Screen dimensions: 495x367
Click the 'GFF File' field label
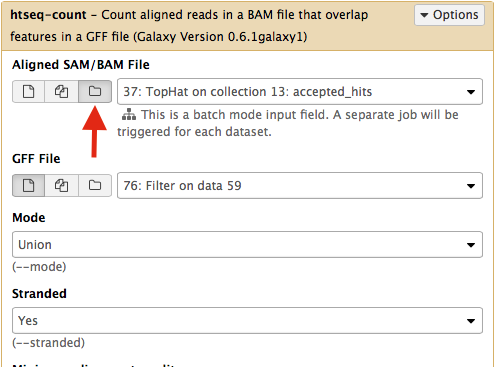coord(36,159)
